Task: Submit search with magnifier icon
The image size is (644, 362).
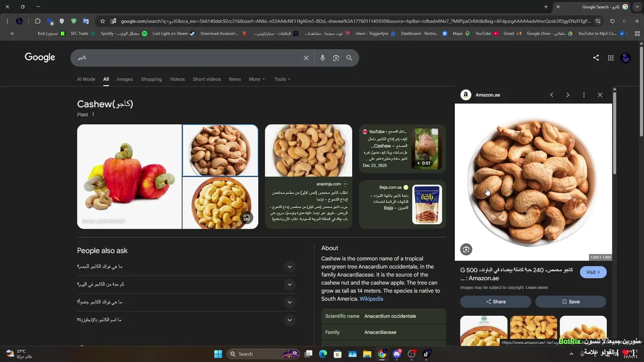Action: pyautogui.click(x=349, y=58)
